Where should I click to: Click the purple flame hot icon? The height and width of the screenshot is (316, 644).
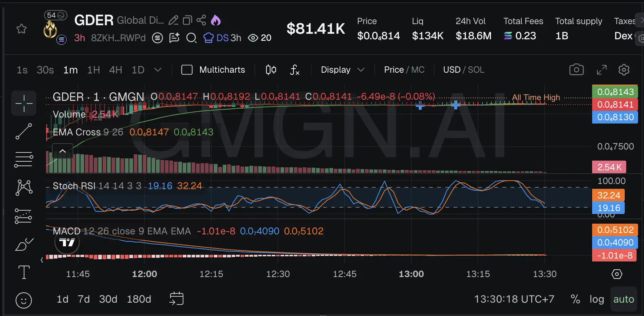click(216, 20)
